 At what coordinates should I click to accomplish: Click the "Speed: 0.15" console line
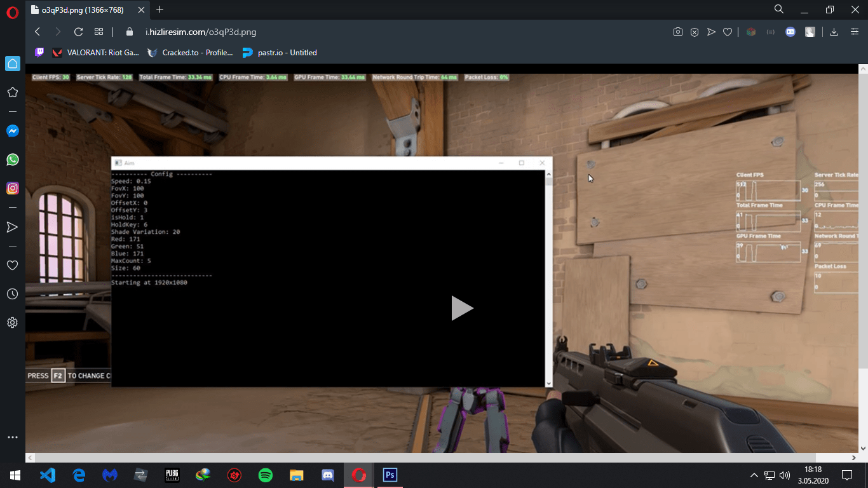132,181
